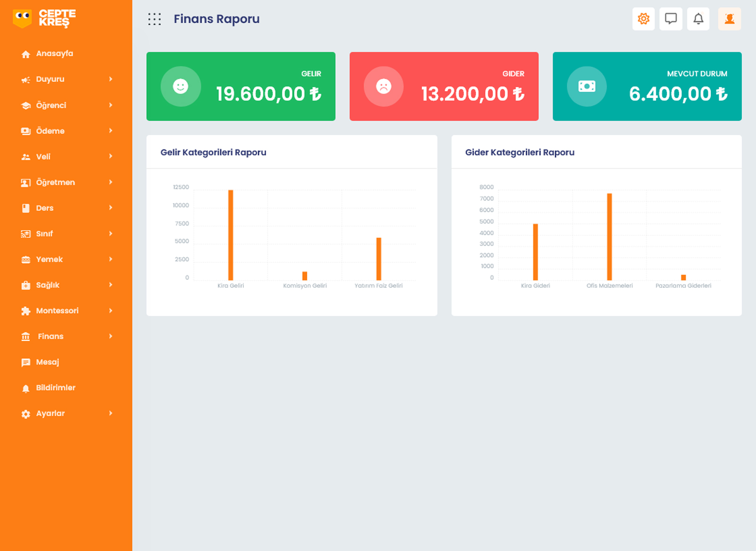Click the Öğretmen teacher icon
The width and height of the screenshot is (756, 551).
click(26, 182)
